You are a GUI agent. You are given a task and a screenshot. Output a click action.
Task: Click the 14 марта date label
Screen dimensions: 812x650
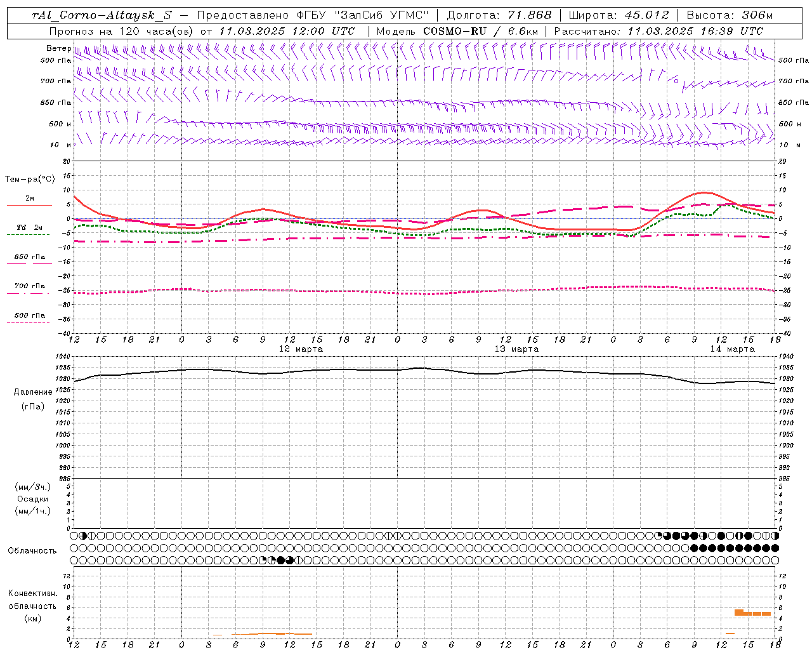coord(732,349)
